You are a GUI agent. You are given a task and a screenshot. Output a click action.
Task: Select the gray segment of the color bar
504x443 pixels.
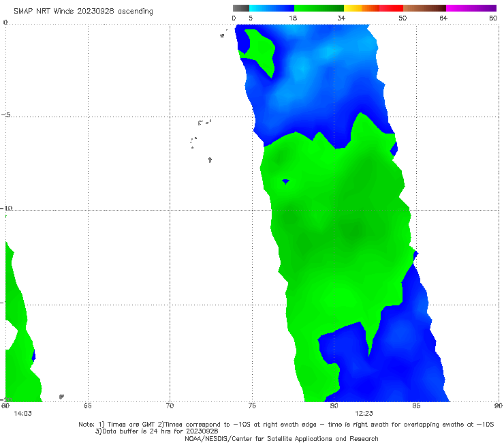tap(240, 8)
